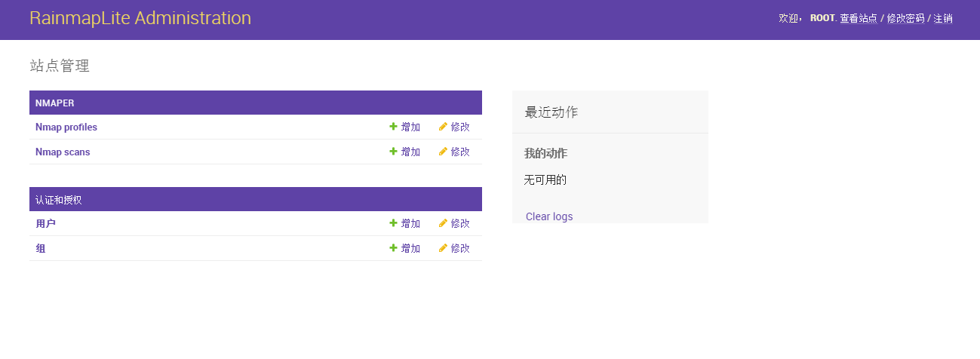
Task: Click the green plus icon in 用户 row
Action: (393, 223)
